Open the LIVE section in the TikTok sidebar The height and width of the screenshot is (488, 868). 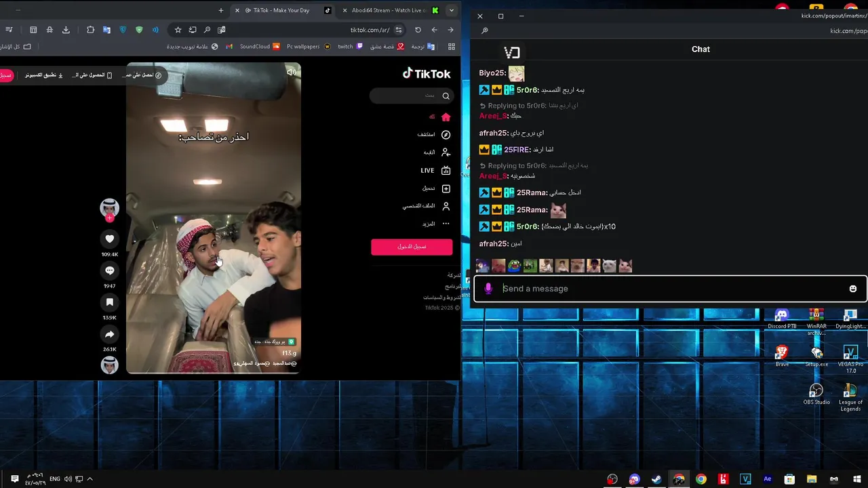coord(435,171)
